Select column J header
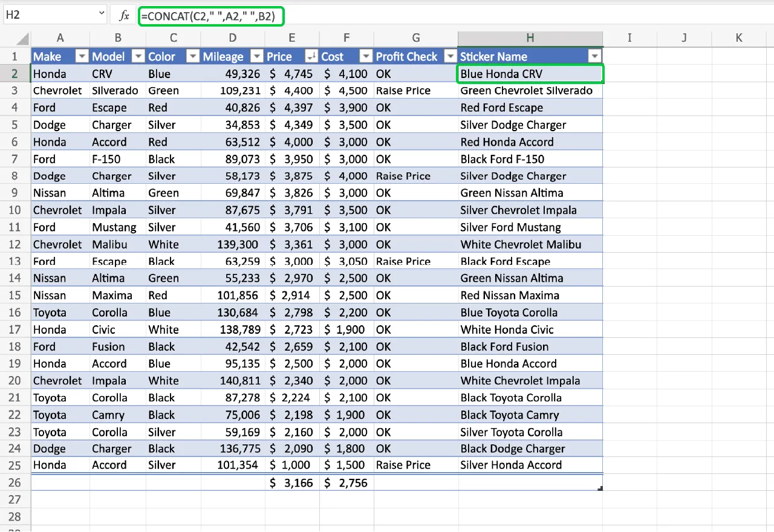The height and width of the screenshot is (532, 774). coord(684,38)
